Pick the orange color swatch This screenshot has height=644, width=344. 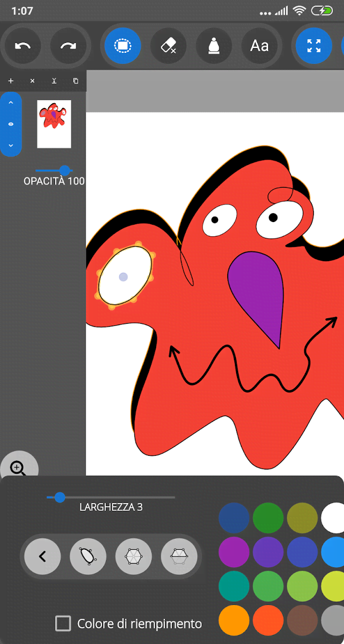(x=234, y=620)
